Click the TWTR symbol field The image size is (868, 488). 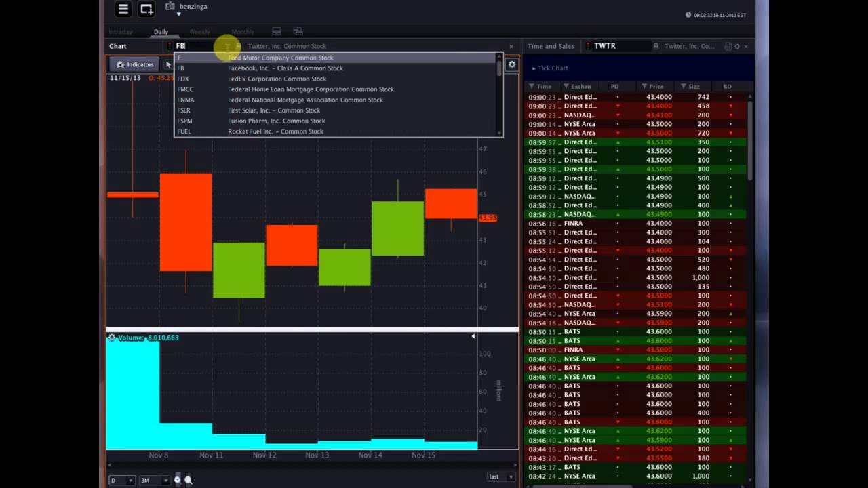620,46
